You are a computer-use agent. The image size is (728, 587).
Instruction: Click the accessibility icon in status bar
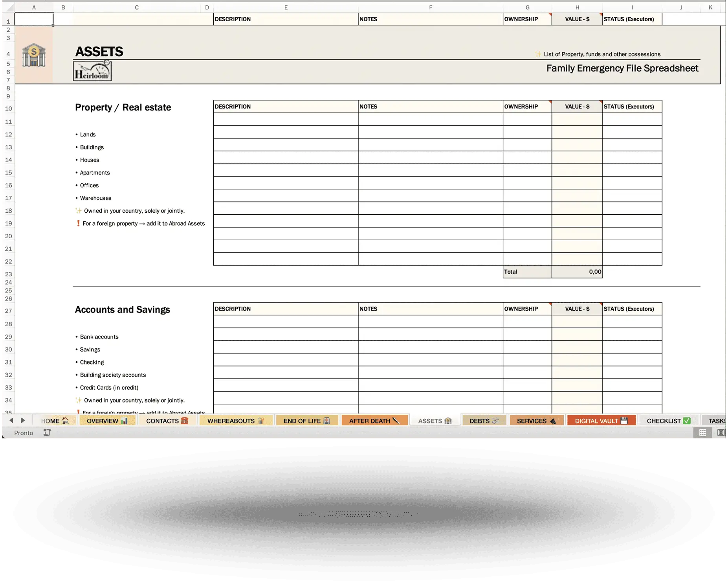coord(47,432)
